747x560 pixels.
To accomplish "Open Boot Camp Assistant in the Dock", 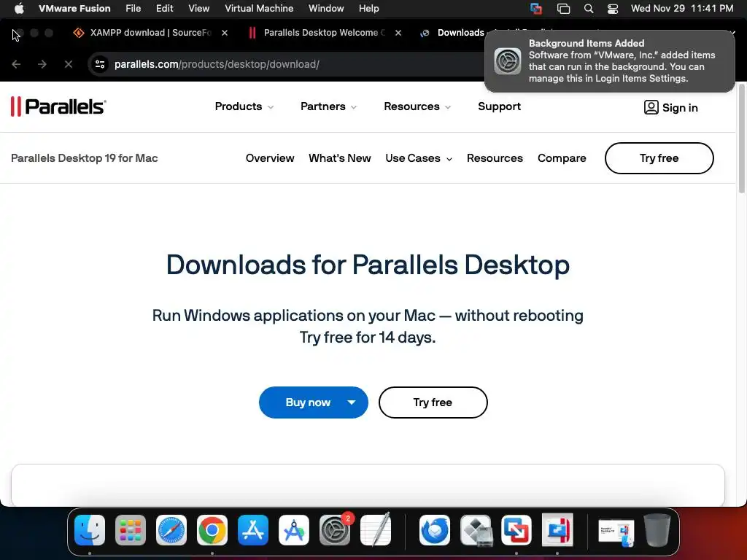I will click(x=476, y=530).
